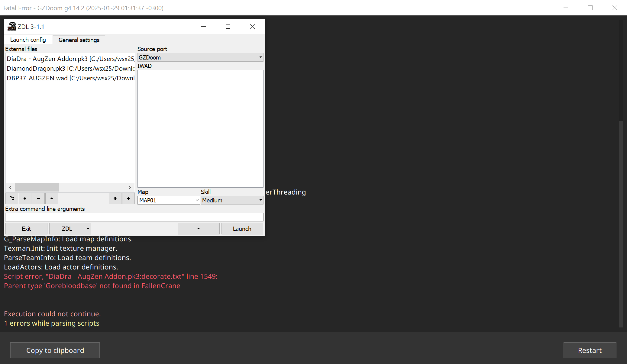Click Copy to clipboard button

(x=55, y=350)
